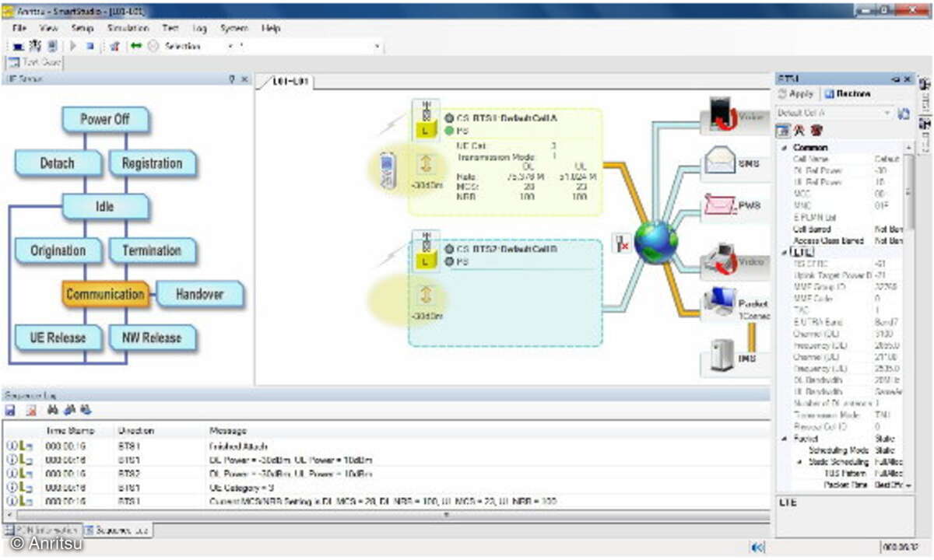The height and width of the screenshot is (560, 934).
Task: Click the NW Release state button
Action: click(152, 338)
